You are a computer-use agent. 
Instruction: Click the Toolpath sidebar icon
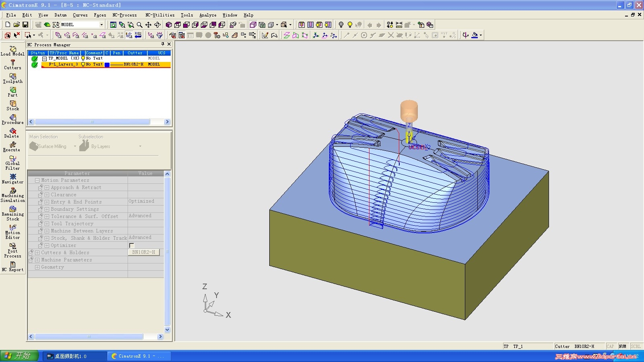12,78
